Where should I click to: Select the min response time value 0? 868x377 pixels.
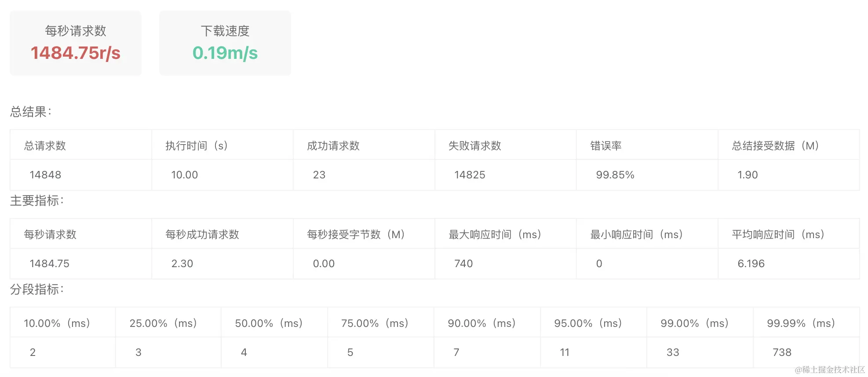[599, 264]
